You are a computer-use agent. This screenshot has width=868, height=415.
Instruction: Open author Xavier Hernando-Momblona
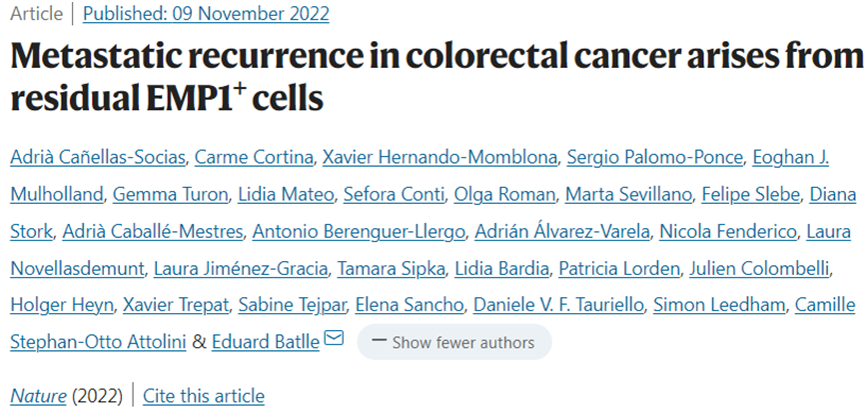coord(440,158)
